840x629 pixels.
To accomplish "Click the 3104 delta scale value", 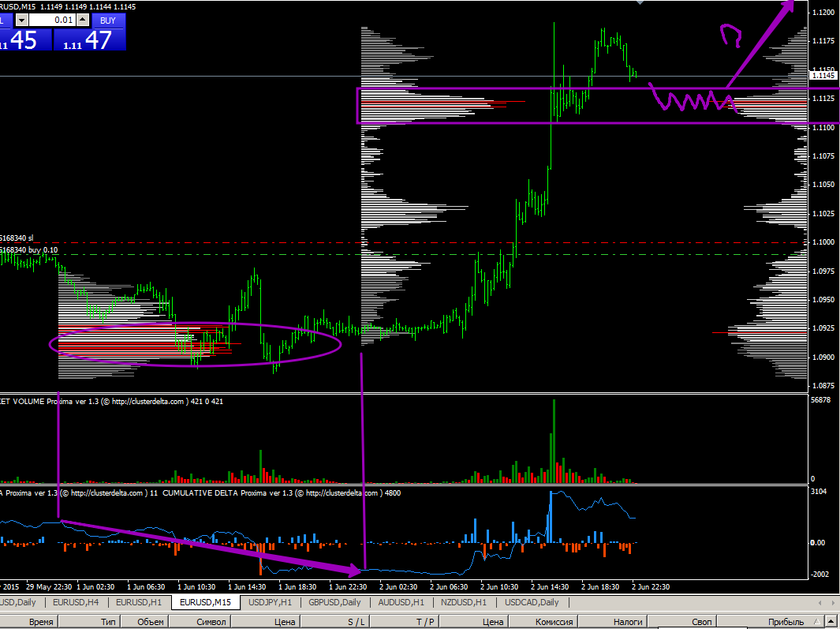I will [x=819, y=491].
